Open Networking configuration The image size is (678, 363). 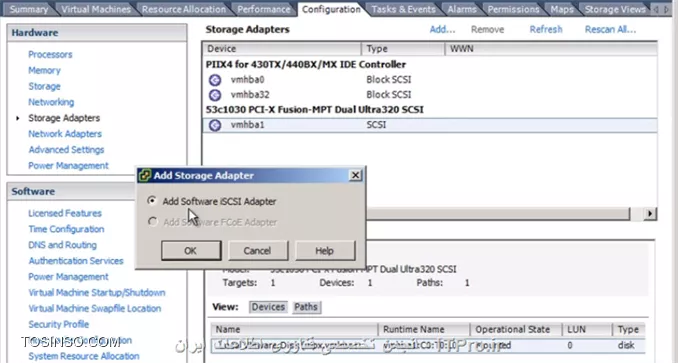pyautogui.click(x=51, y=102)
